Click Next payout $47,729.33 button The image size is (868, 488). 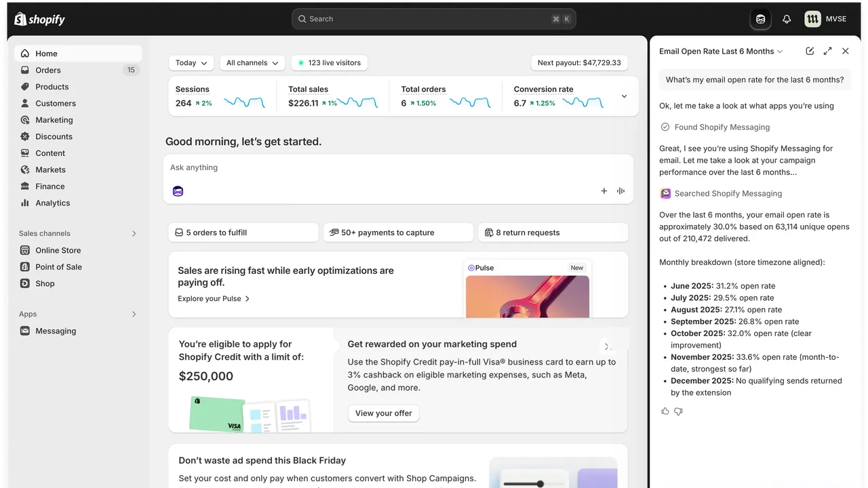(579, 63)
